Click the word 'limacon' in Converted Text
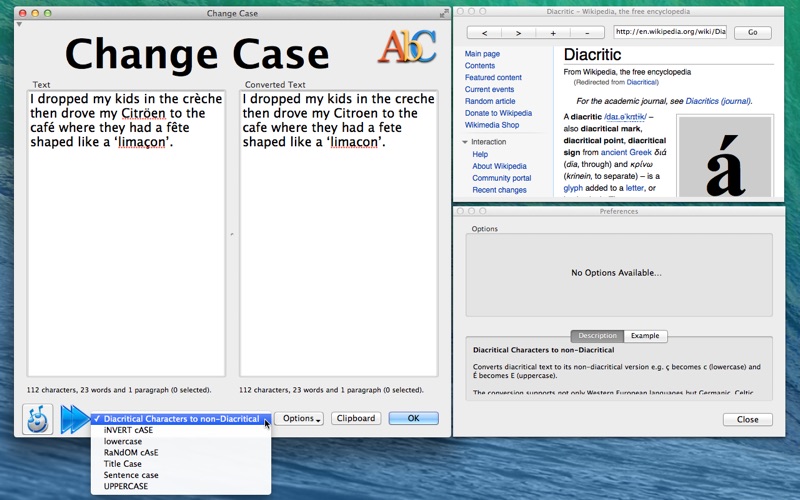The width and height of the screenshot is (800, 500). 354,142
